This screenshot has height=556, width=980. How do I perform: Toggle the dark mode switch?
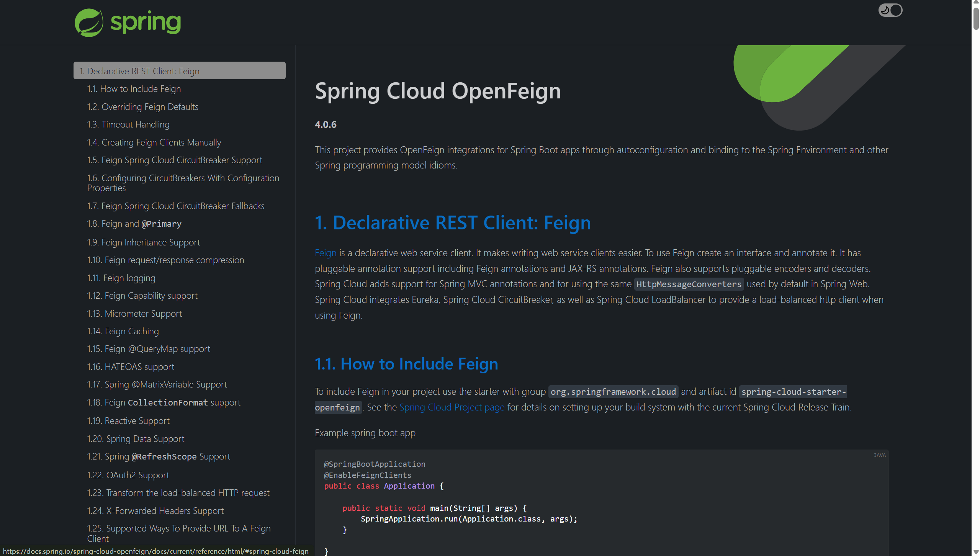(x=890, y=10)
